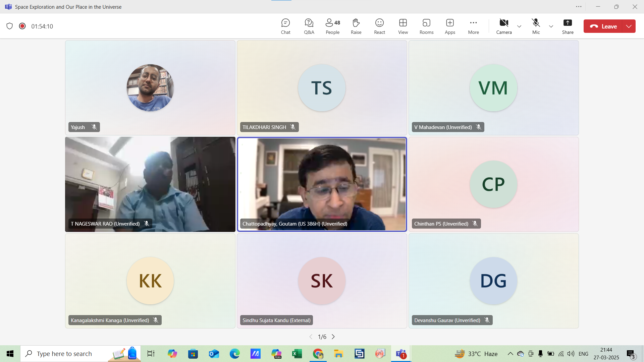Raise your hand in the meeting

pos(356,26)
